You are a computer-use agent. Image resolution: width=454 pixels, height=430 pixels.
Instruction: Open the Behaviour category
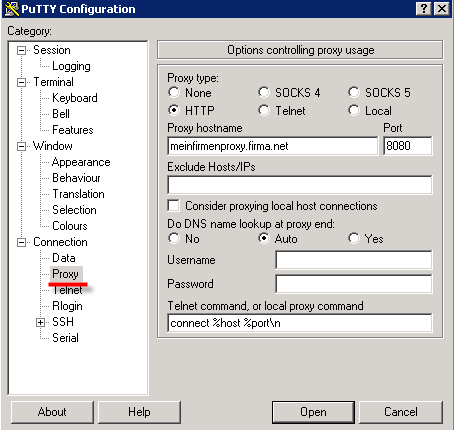click(x=76, y=178)
